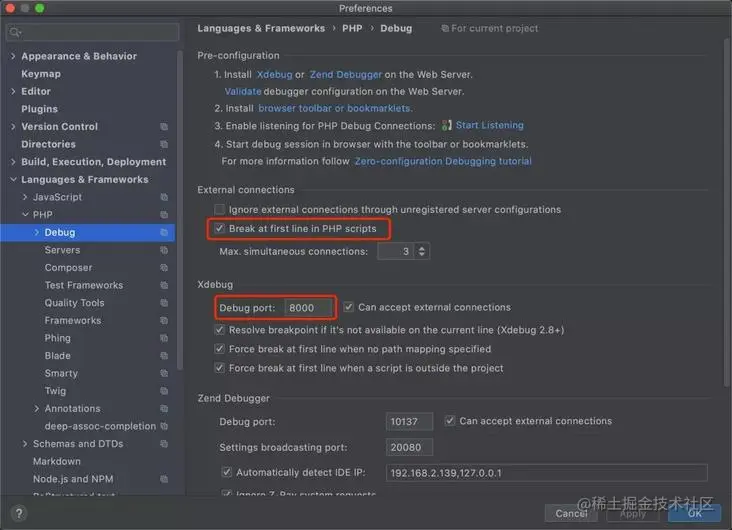Click the project-level icon beside Schemas and DTDs
Viewport: 732px width, 530px height.
[164, 444]
